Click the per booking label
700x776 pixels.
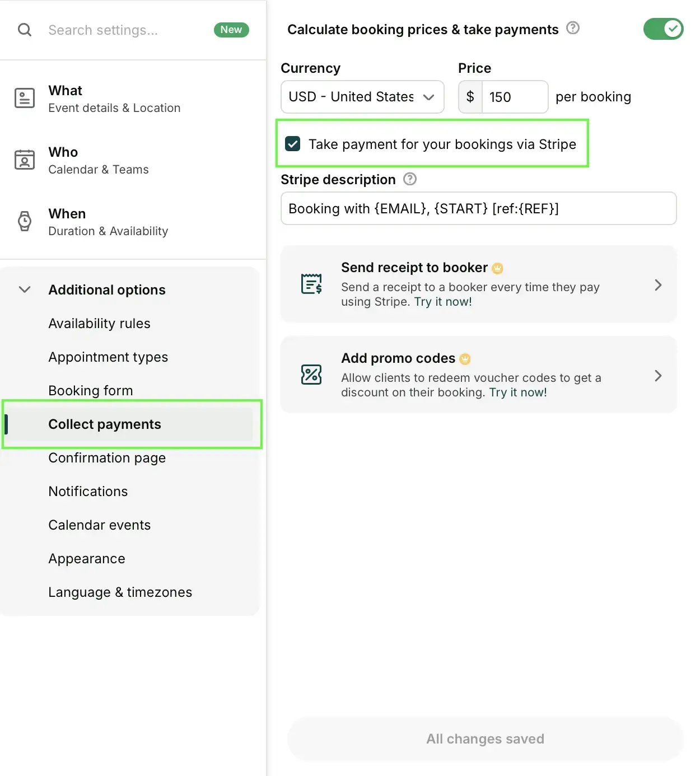pos(593,97)
